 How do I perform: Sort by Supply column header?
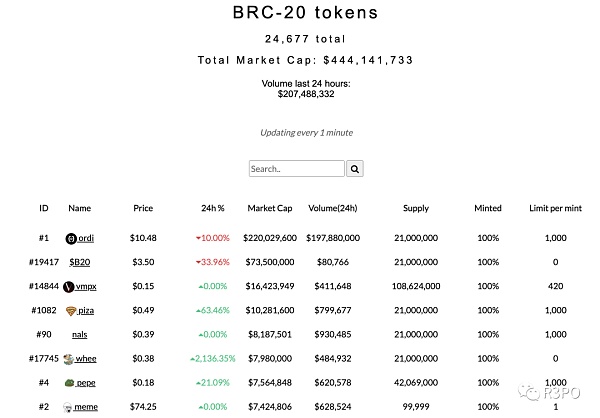coord(415,208)
